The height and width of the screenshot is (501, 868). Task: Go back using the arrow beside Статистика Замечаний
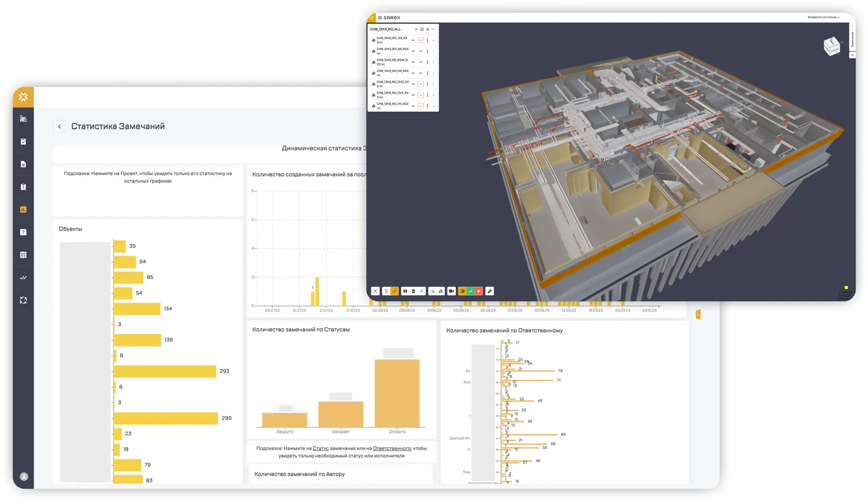[x=59, y=127]
